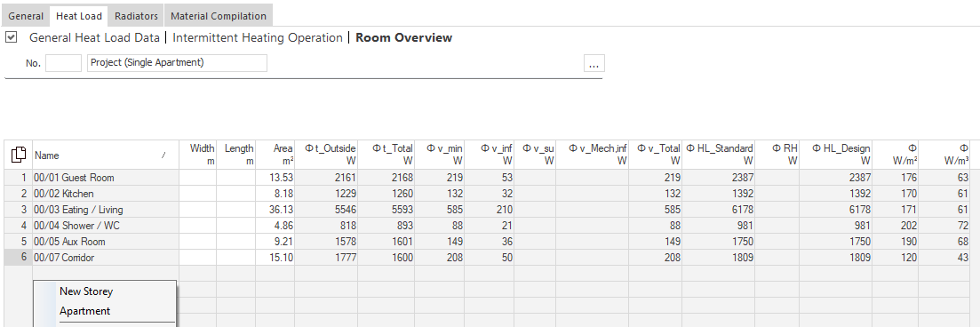Click the Width column header
This screenshot has height=327, width=980.
[x=197, y=155]
